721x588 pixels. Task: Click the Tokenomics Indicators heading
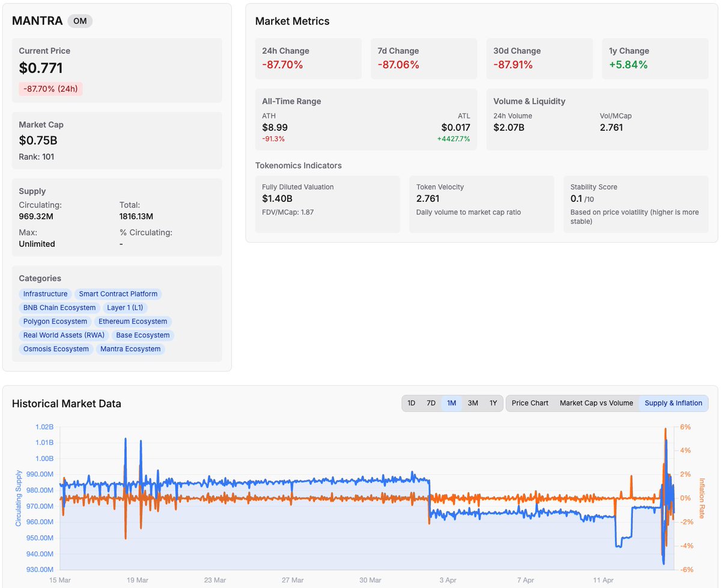299,166
